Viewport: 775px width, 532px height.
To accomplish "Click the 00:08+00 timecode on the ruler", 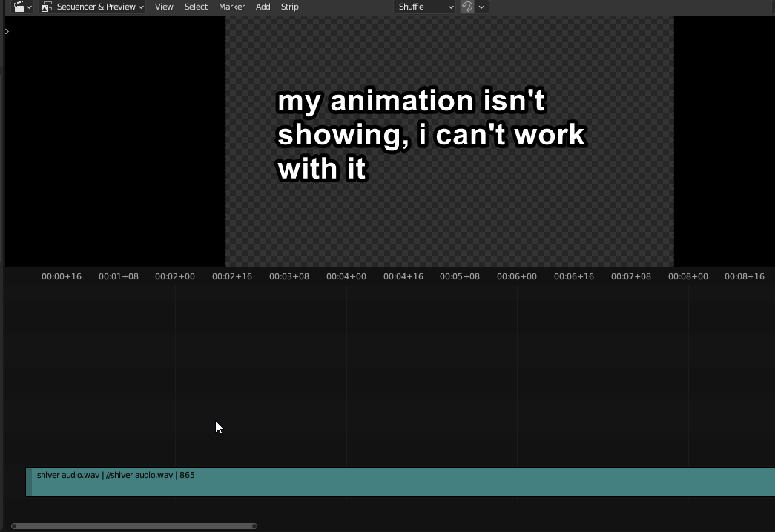I will [688, 276].
